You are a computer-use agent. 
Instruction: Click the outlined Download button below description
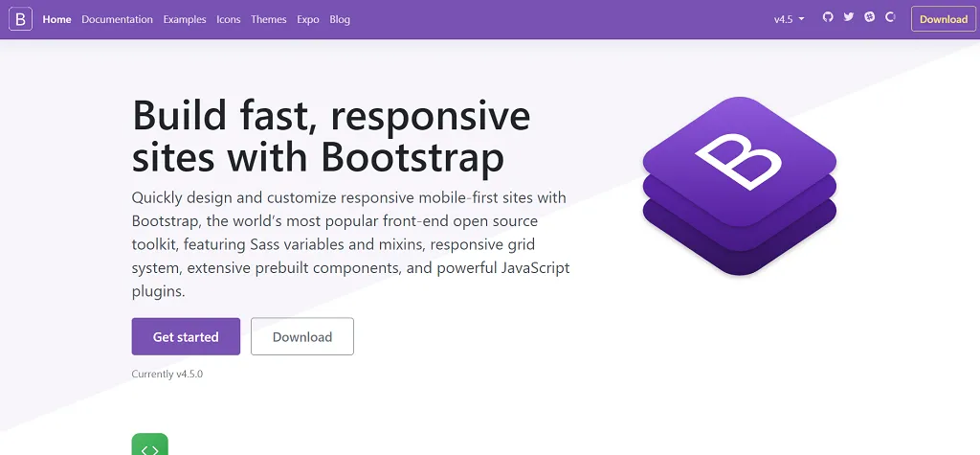pos(302,337)
